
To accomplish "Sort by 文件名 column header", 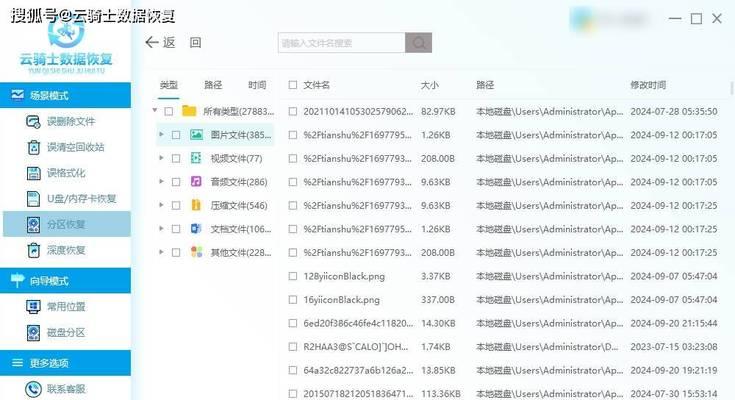I will [x=316, y=85].
